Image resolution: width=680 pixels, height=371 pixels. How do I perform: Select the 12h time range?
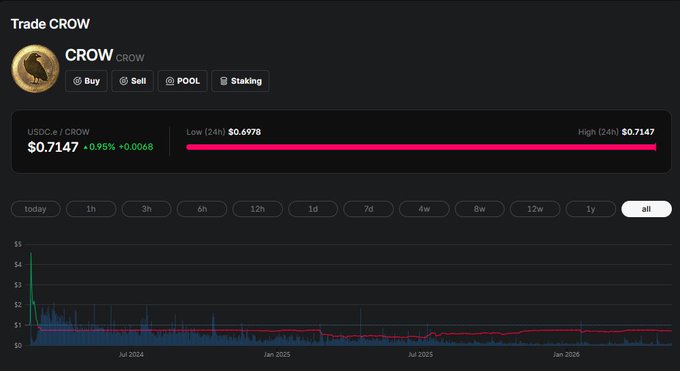click(258, 209)
